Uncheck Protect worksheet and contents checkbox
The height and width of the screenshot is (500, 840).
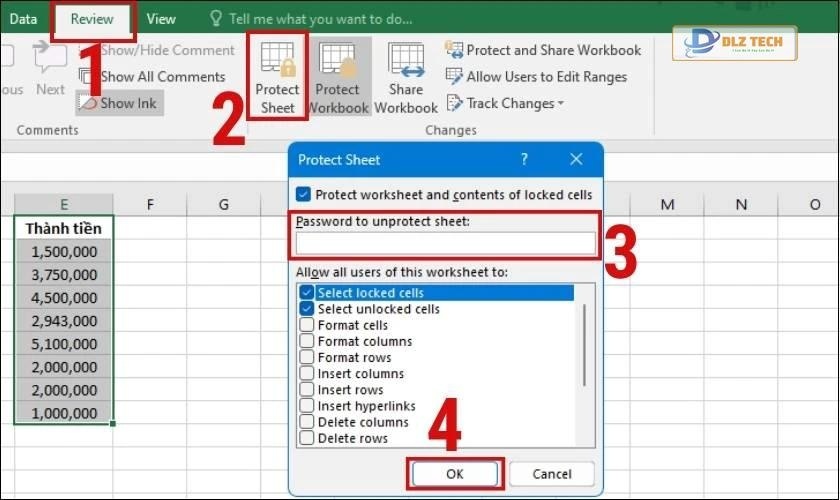click(x=303, y=194)
